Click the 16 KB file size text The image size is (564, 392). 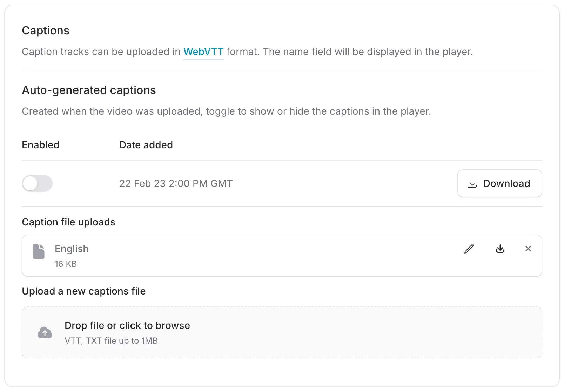click(66, 264)
